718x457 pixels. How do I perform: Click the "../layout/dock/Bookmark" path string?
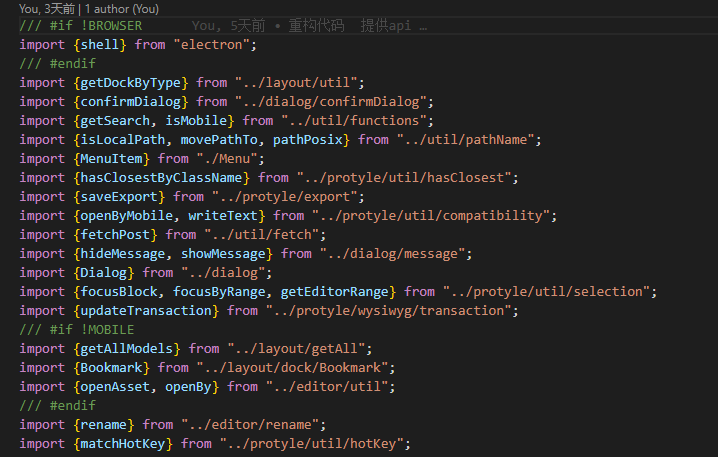[x=292, y=368]
